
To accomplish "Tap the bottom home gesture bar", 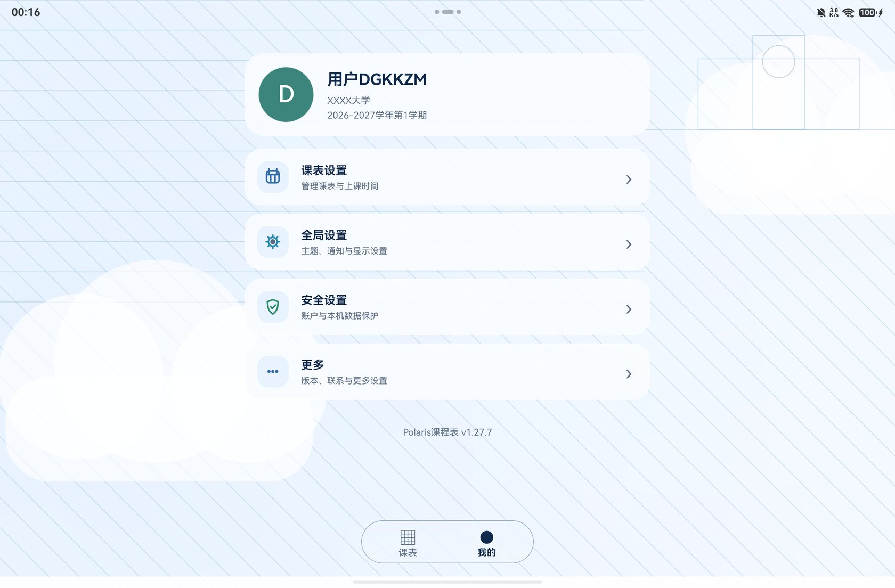I will 447,582.
